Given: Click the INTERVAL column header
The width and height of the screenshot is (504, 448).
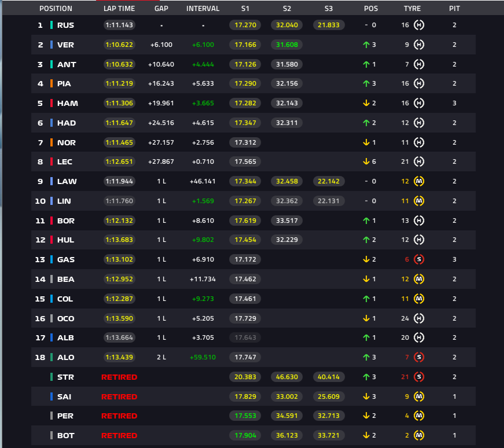Looking at the screenshot, I should point(203,9).
